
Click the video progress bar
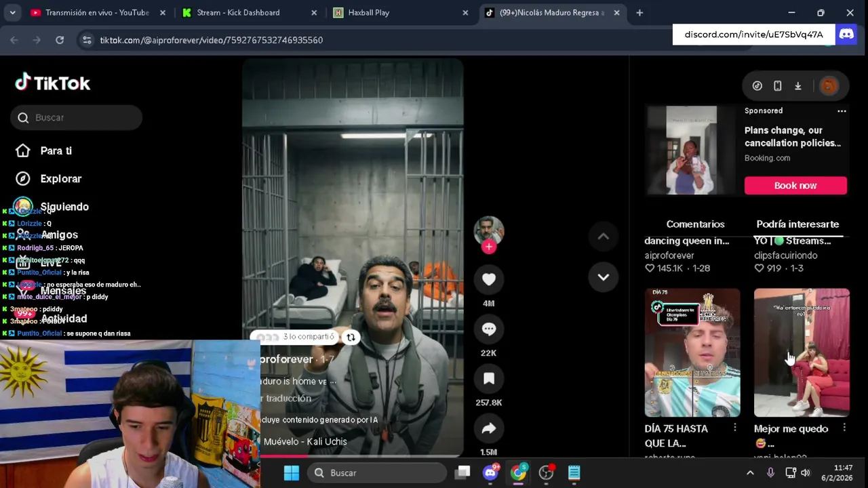click(353, 455)
